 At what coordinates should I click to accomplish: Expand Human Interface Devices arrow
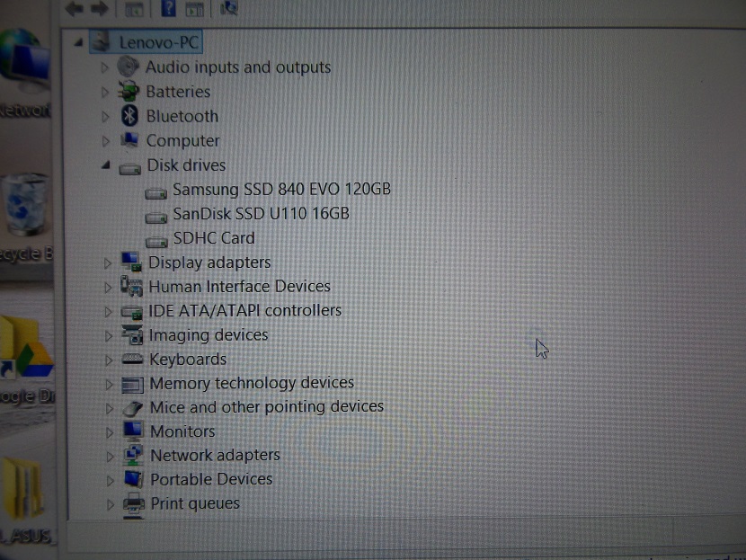[108, 287]
